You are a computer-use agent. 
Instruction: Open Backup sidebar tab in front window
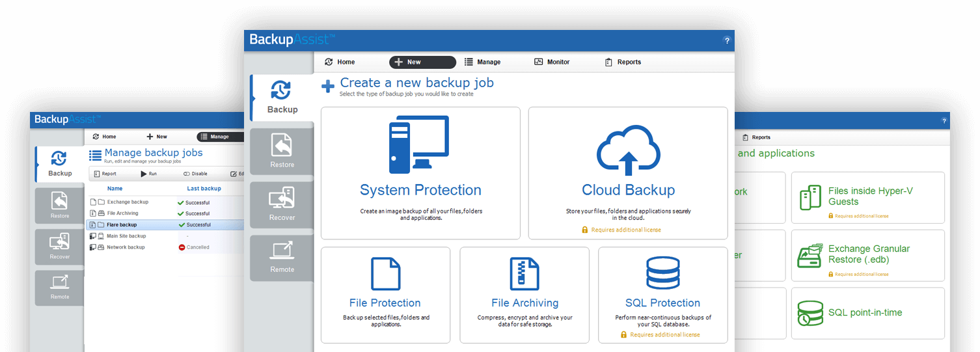click(282, 98)
